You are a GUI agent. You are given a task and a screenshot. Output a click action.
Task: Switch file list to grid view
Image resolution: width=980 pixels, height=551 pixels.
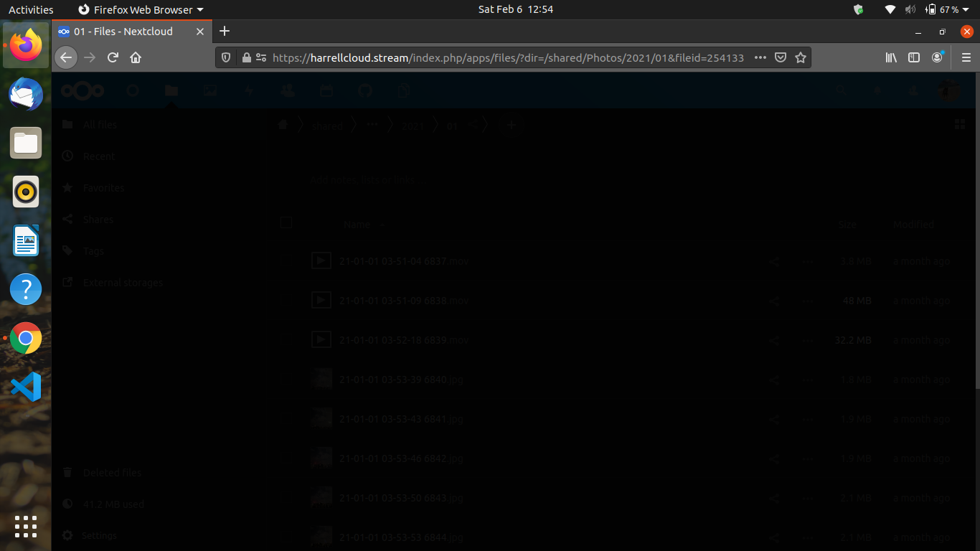pos(960,124)
